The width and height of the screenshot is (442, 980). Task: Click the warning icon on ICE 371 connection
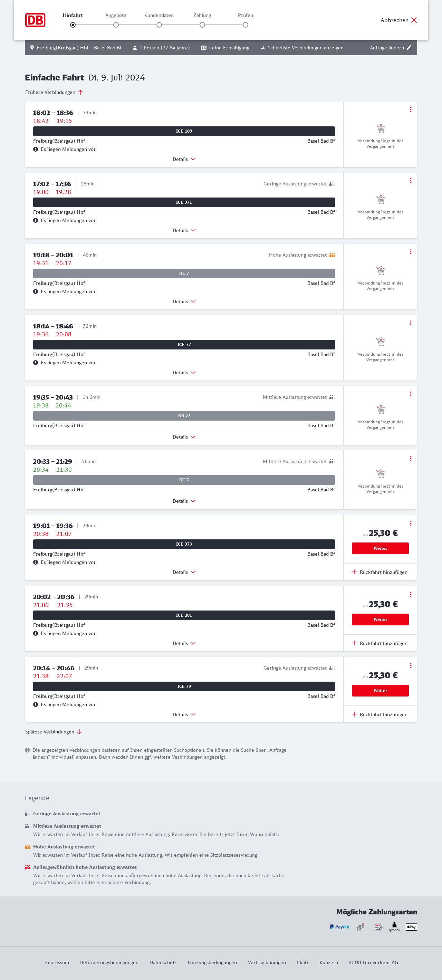tap(36, 220)
